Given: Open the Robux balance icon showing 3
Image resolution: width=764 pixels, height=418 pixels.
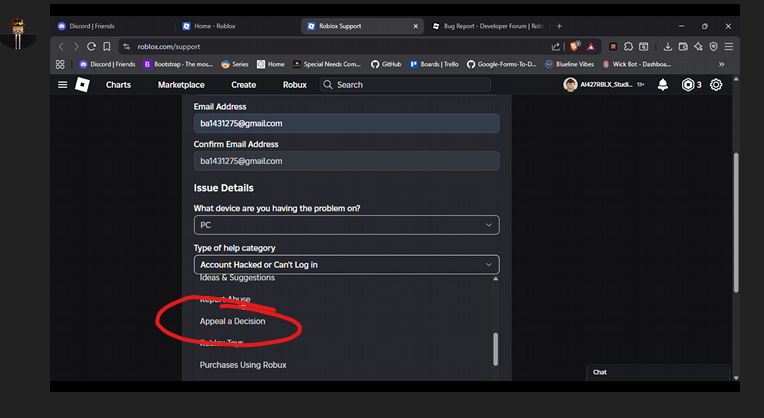Looking at the screenshot, I should click(x=688, y=85).
